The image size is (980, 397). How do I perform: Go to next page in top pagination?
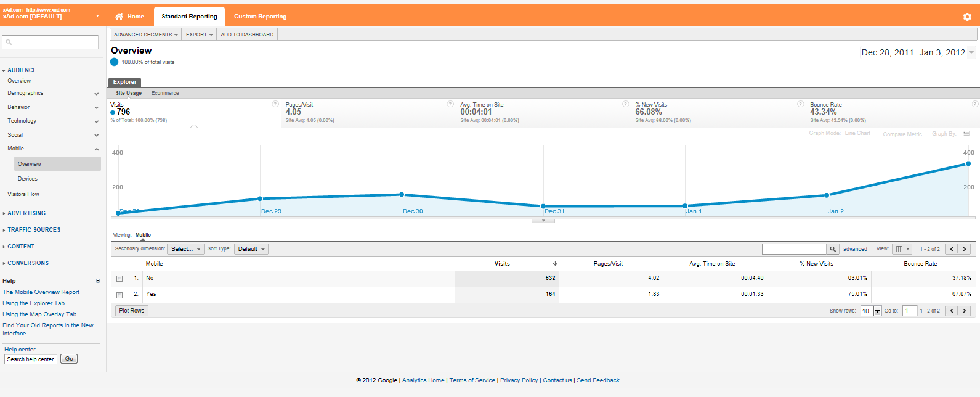pyautogui.click(x=965, y=249)
